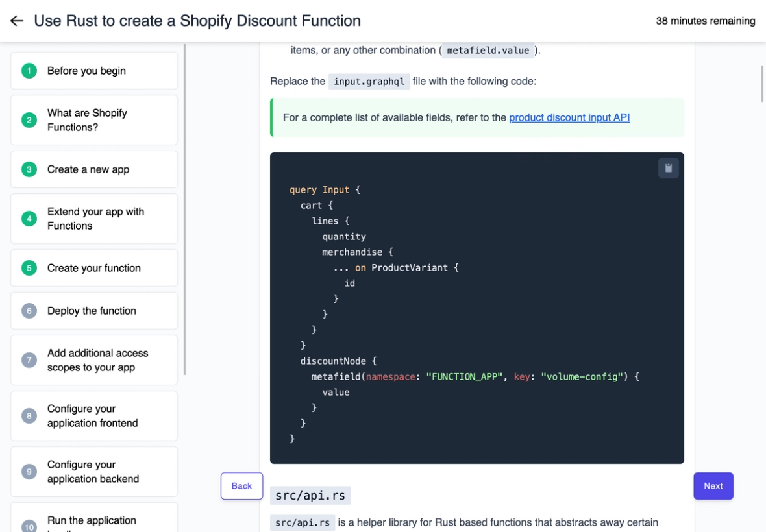Viewport: 766px width, 532px height.
Task: Open step 6 Deploy the function
Action: click(x=94, y=311)
